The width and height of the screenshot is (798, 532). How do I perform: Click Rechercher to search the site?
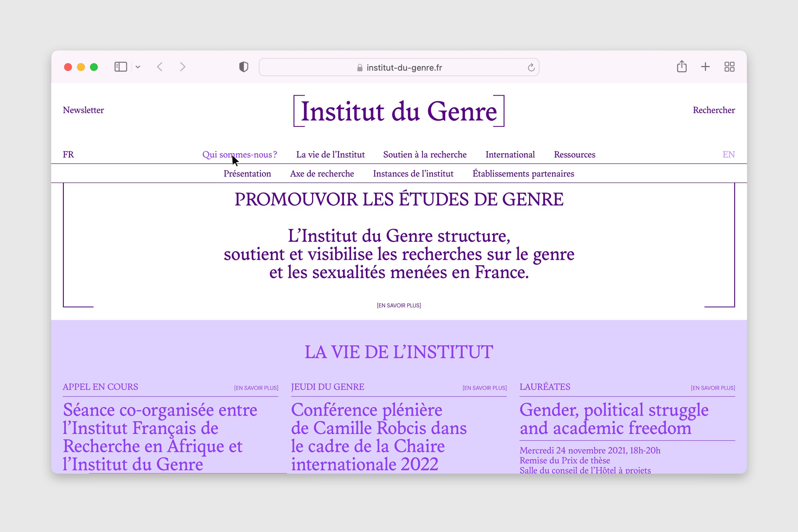pyautogui.click(x=713, y=110)
